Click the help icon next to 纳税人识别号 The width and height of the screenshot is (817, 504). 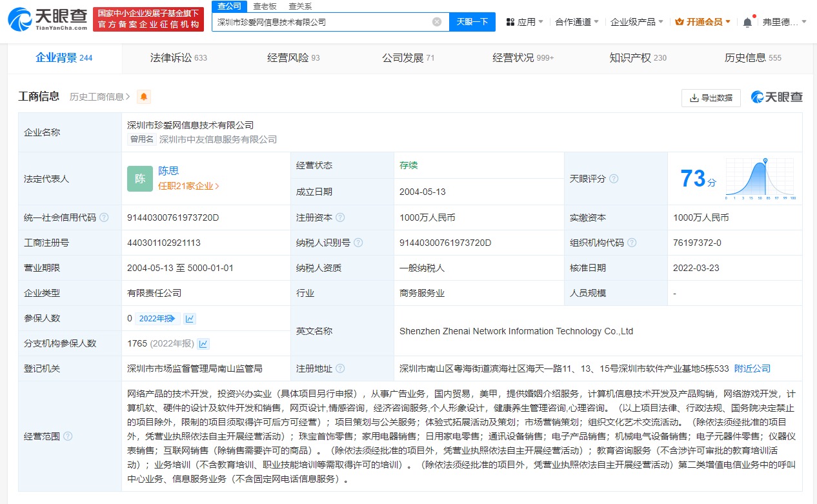pyautogui.click(x=358, y=243)
